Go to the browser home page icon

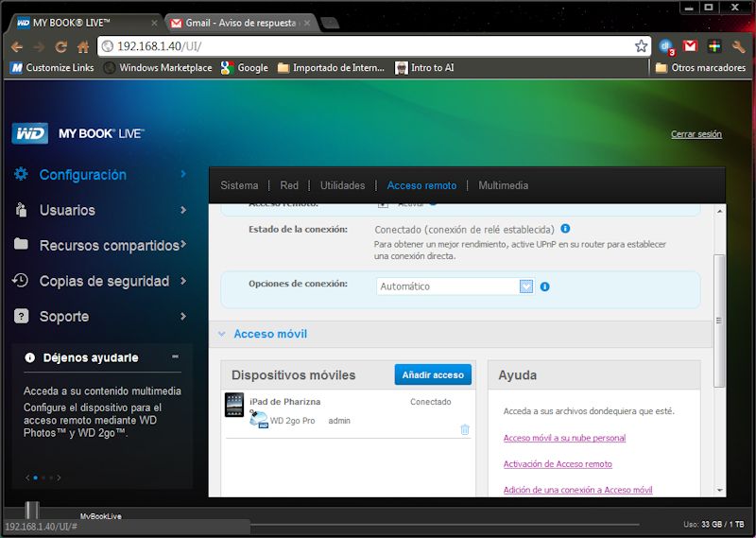pos(83,47)
